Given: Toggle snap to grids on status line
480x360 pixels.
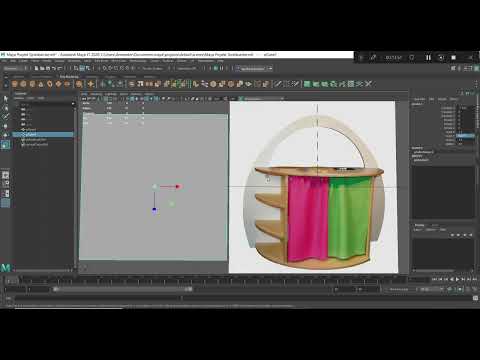Looking at the screenshot, I should pyautogui.click(x=104, y=68).
